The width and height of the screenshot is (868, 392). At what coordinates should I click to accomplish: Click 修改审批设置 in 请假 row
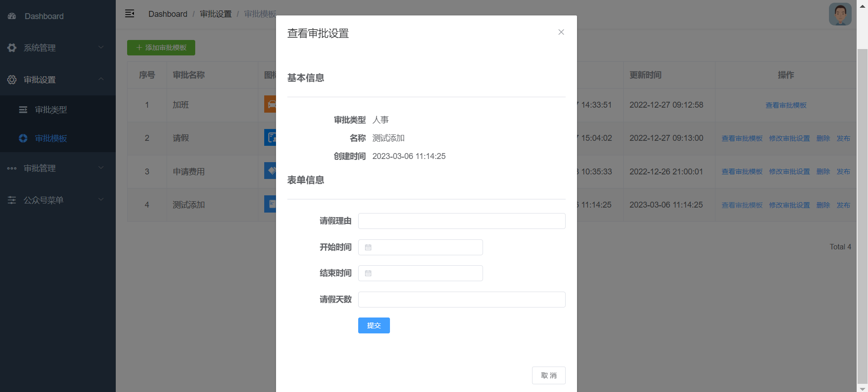(789, 138)
